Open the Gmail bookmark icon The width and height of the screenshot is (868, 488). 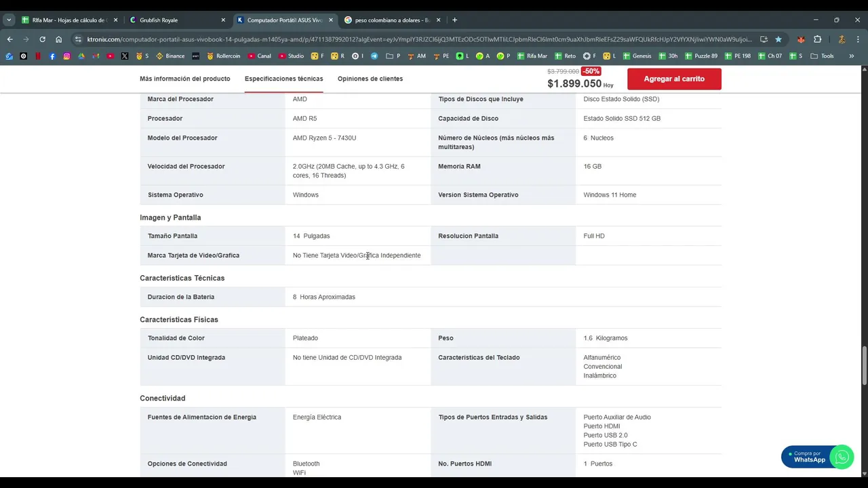[96, 56]
